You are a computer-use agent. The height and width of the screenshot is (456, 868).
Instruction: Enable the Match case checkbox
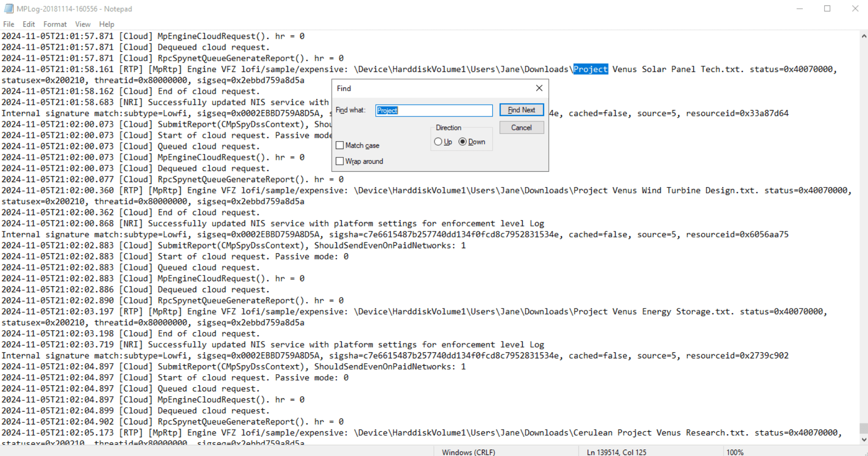point(340,146)
